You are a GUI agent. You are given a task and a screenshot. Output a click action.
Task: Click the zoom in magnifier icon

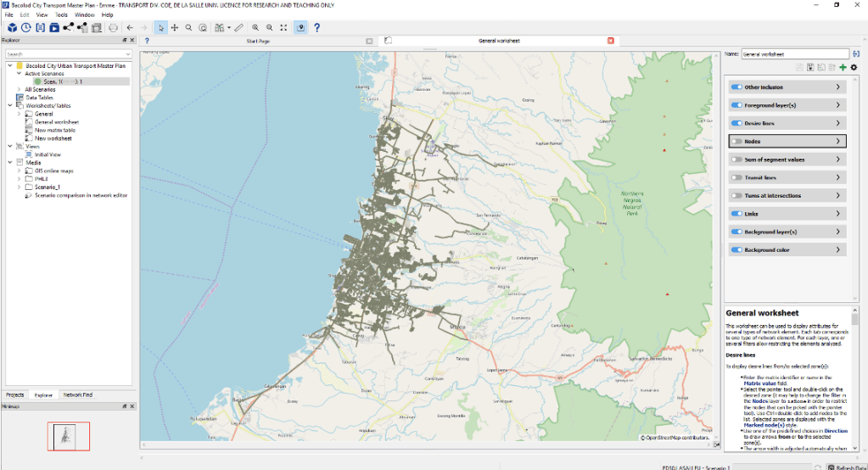pyautogui.click(x=255, y=27)
